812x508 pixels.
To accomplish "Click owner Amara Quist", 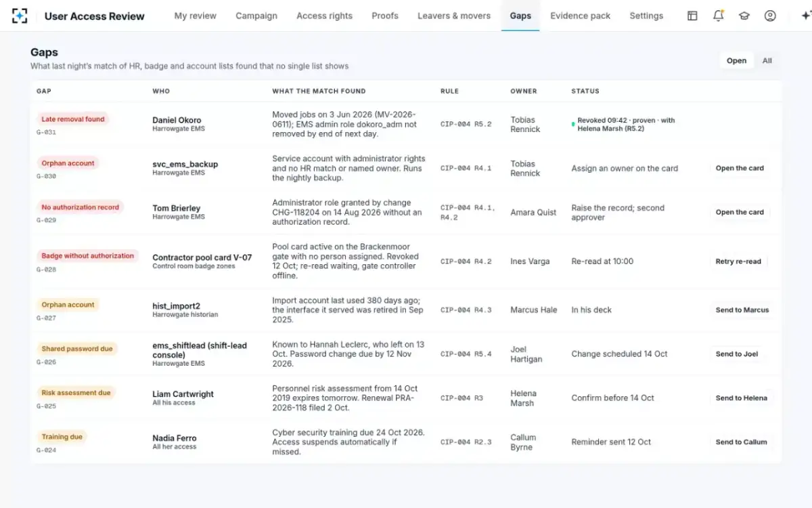I will (533, 212).
